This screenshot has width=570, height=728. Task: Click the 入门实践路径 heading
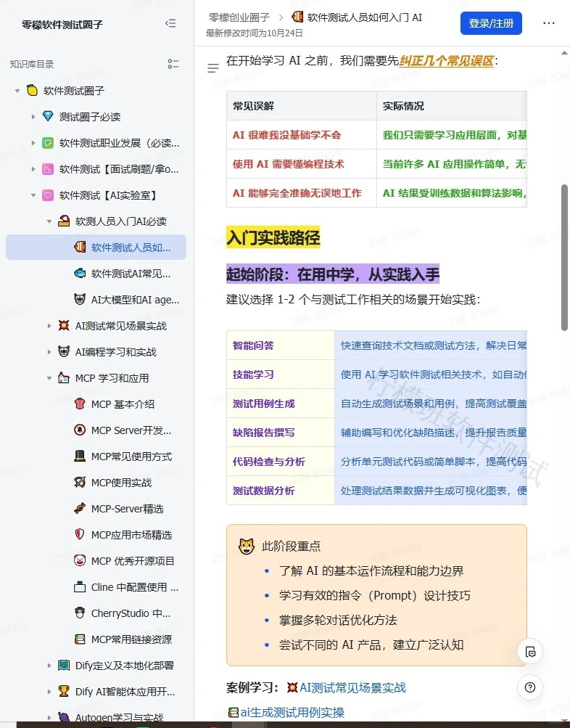273,238
